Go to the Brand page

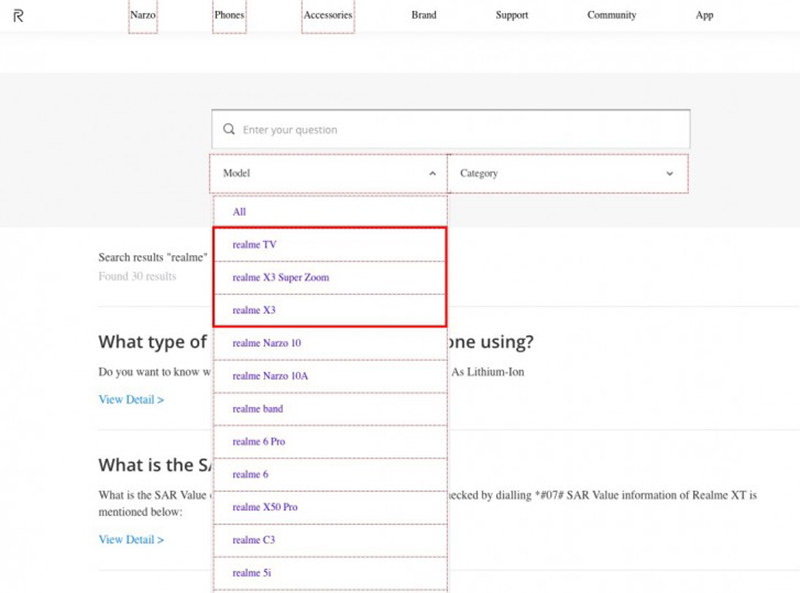pos(423,16)
